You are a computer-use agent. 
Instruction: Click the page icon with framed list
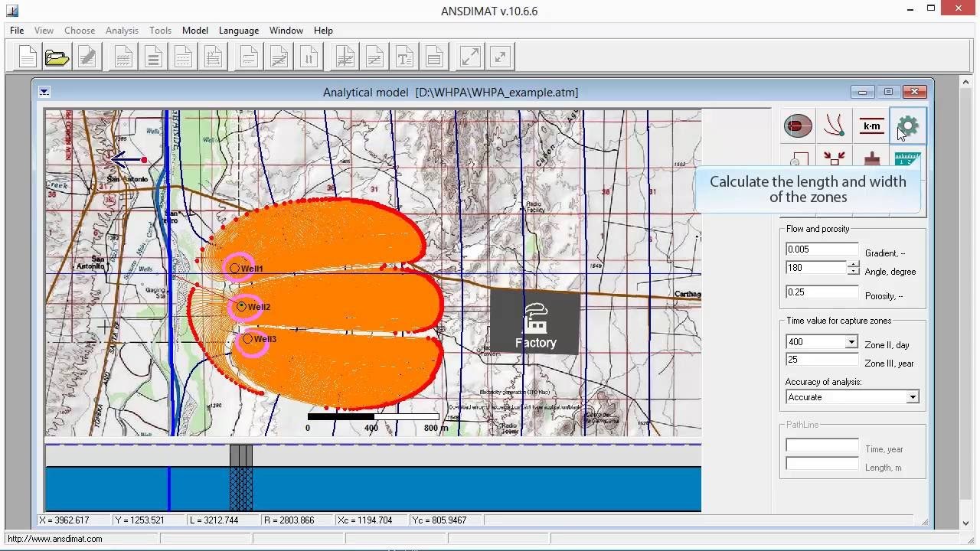click(435, 57)
